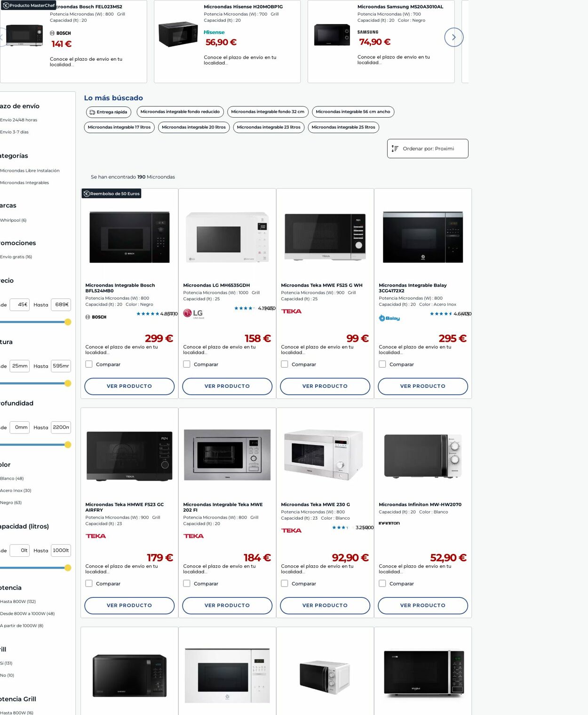Tick Comparar on the LG MH6535GDH card

[x=187, y=364]
